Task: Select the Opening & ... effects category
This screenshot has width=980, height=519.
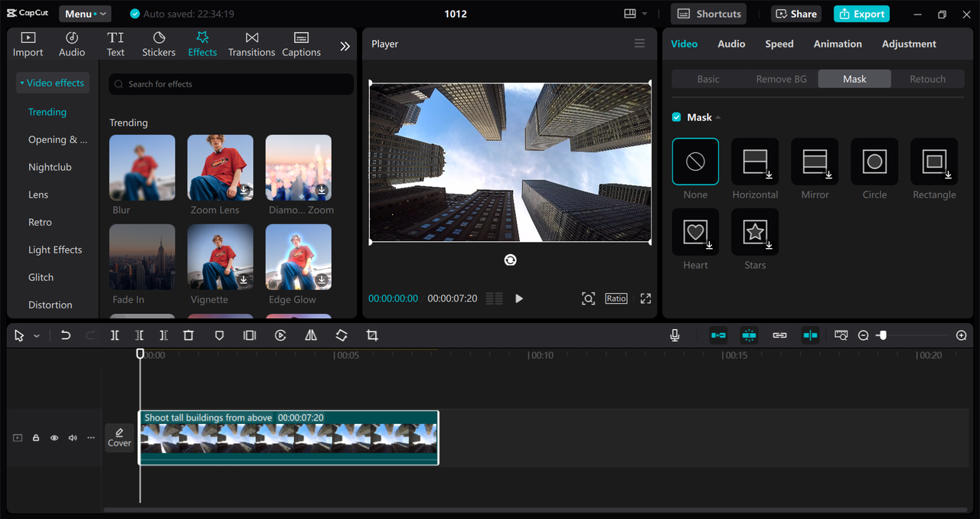Action: 58,139
